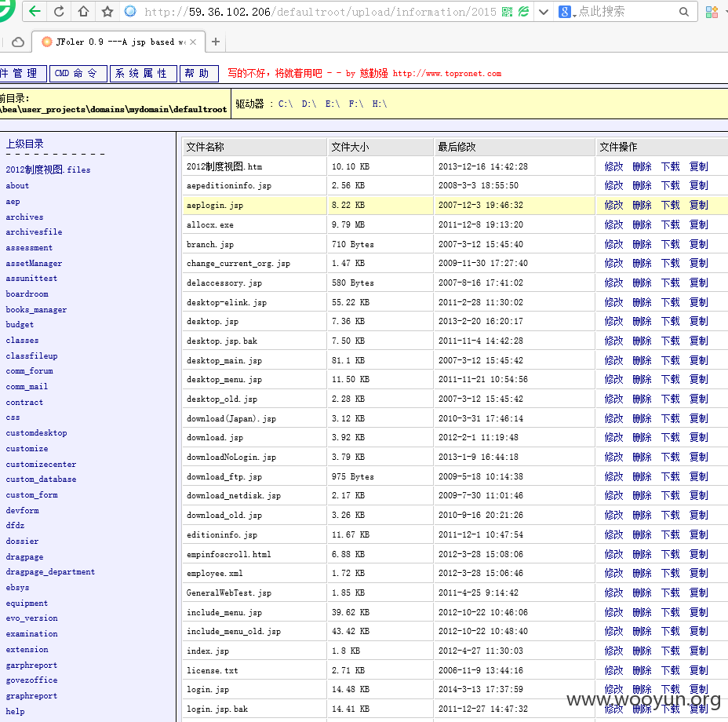Image resolution: width=728 pixels, height=722 pixels.
Task: Switch to drive C:\
Action: (x=286, y=104)
